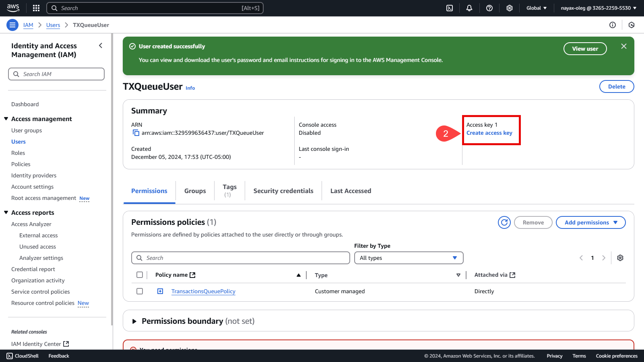Click the CloudShell icon in footer
Image resolution: width=644 pixels, height=362 pixels.
(10, 356)
